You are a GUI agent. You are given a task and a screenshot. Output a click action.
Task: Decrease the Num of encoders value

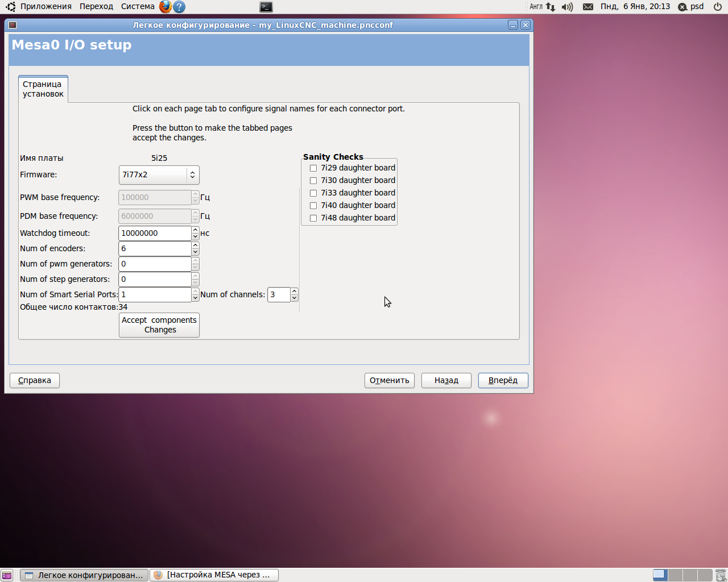click(196, 252)
